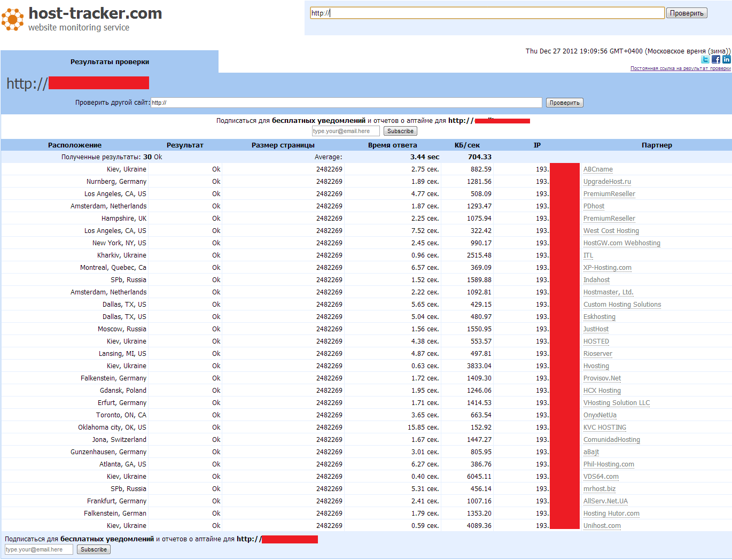
Task: Visit the Hosting Hutor.com link
Action: coord(611,514)
